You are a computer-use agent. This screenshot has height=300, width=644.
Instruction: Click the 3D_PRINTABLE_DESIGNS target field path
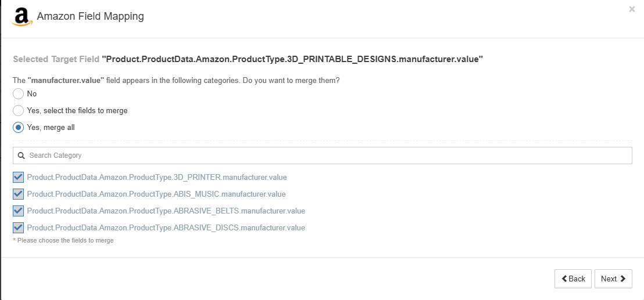[x=292, y=59]
